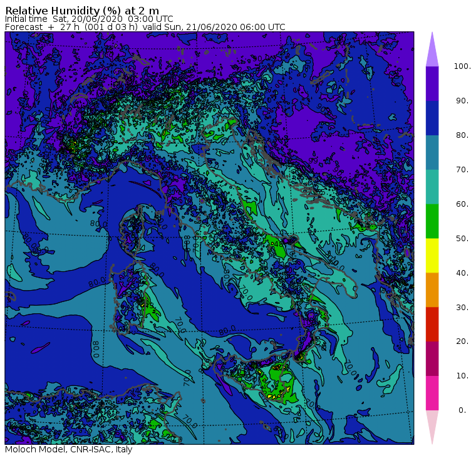
Task: Select the '30.' color scale label
Action: click(462, 308)
